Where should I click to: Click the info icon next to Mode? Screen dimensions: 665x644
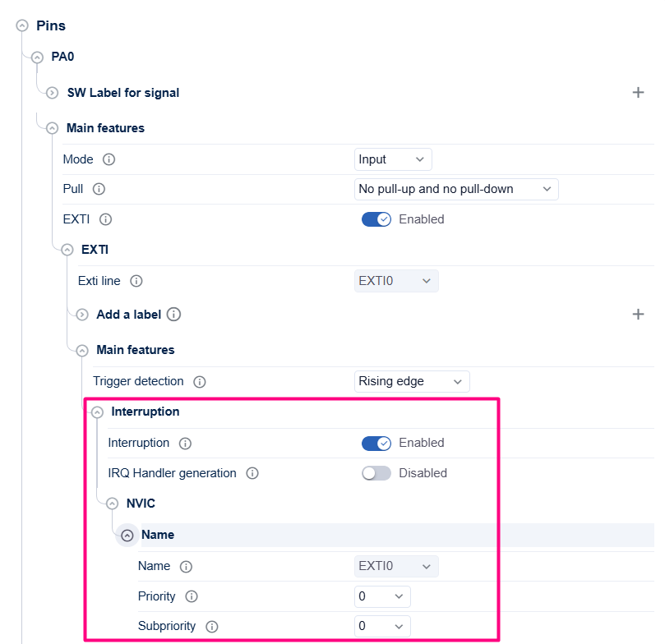[109, 159]
